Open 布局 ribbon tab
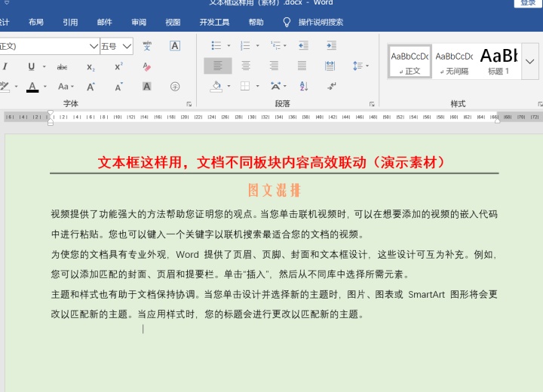Viewport: 543px width, 392px height. click(36, 22)
